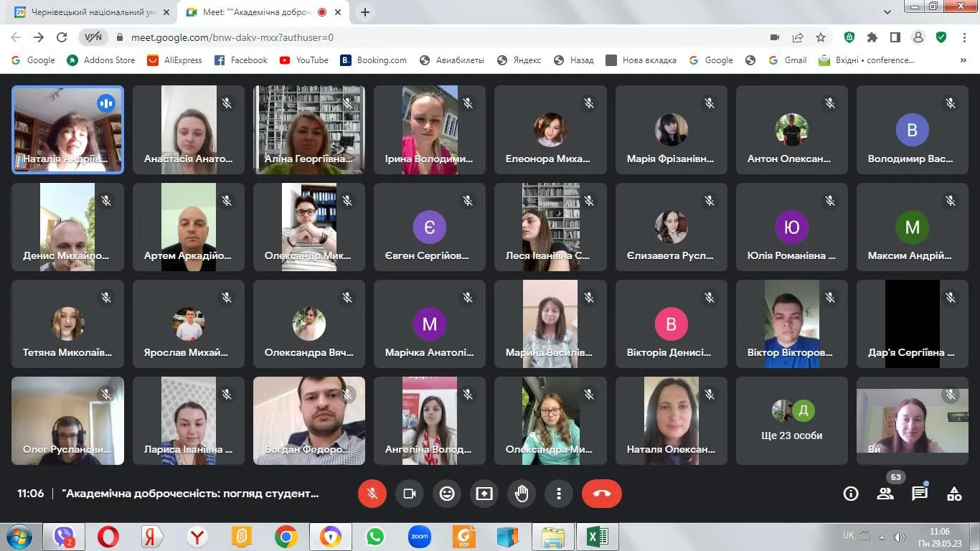Viewport: 980px width, 551px height.
Task: Click the Present now screen share icon
Action: (x=484, y=494)
